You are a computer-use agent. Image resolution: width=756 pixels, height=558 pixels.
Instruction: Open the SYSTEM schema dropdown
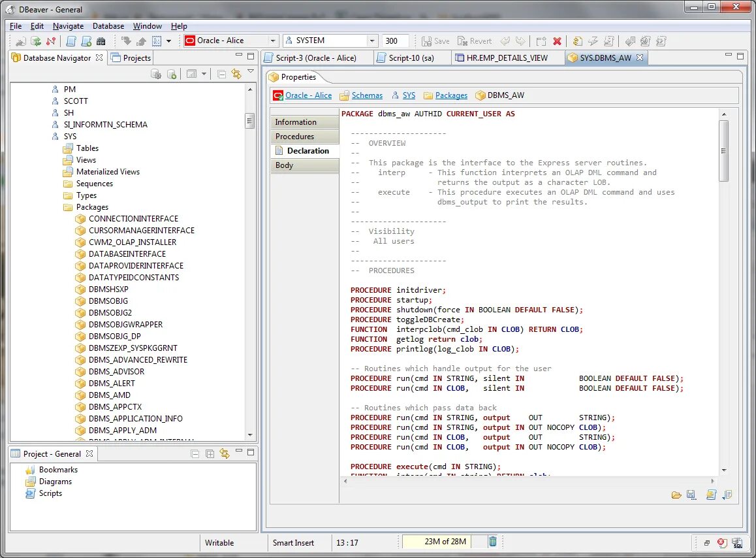(x=371, y=41)
